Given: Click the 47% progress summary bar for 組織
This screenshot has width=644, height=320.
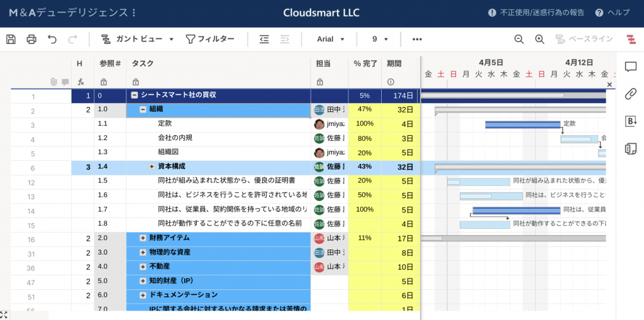Looking at the screenshot, I should coord(520,109).
